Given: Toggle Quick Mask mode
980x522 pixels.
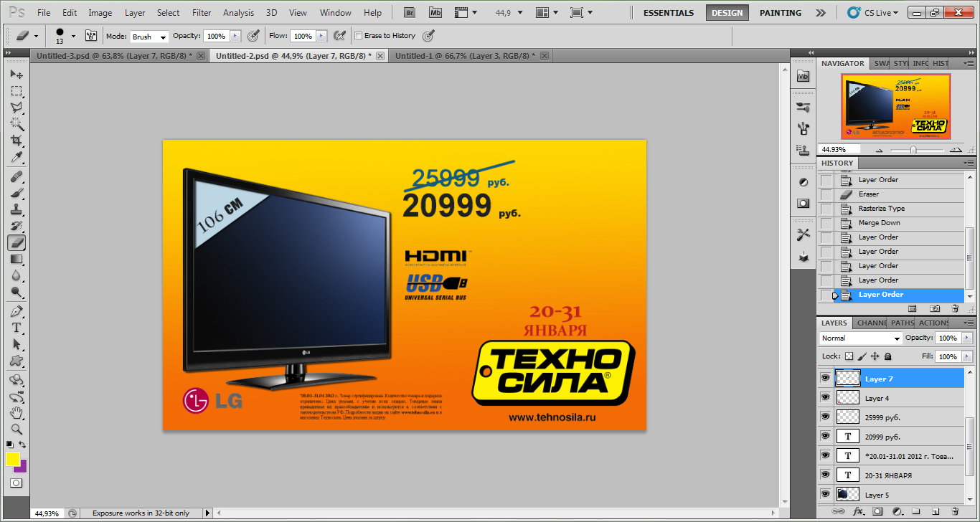Looking at the screenshot, I should coord(17,483).
